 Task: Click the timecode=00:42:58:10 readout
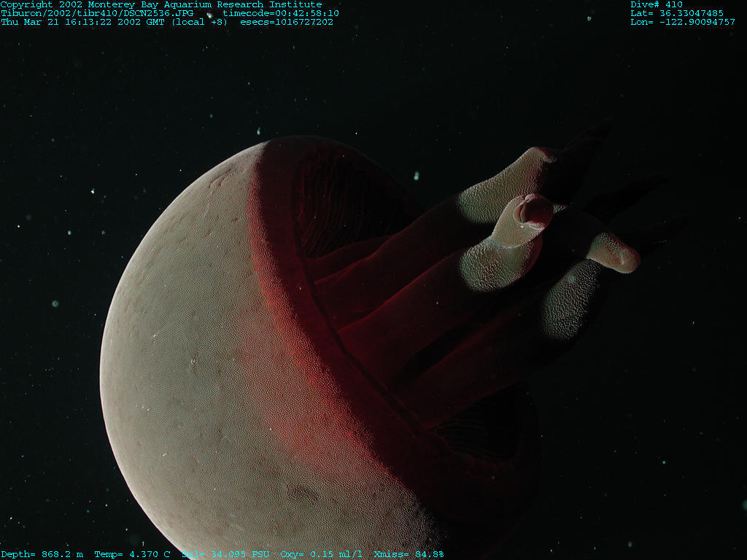coord(281,13)
